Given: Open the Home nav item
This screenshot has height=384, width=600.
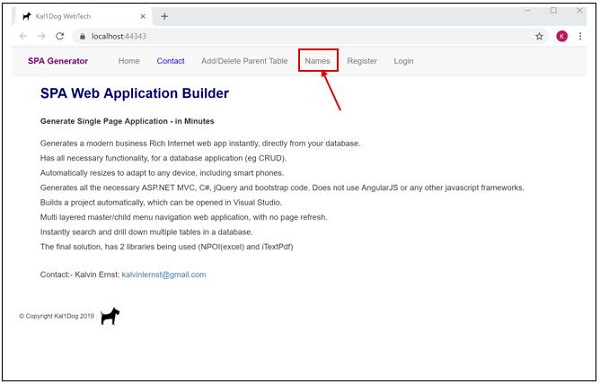Looking at the screenshot, I should click(x=129, y=61).
